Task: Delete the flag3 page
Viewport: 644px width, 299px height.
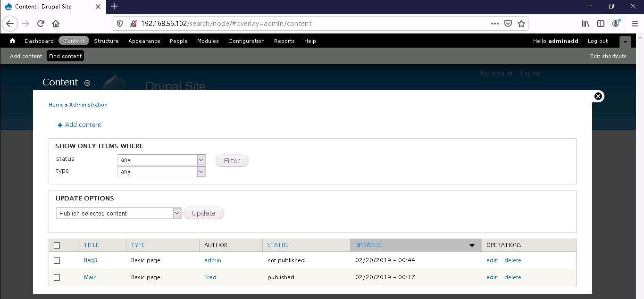Action: (x=513, y=260)
